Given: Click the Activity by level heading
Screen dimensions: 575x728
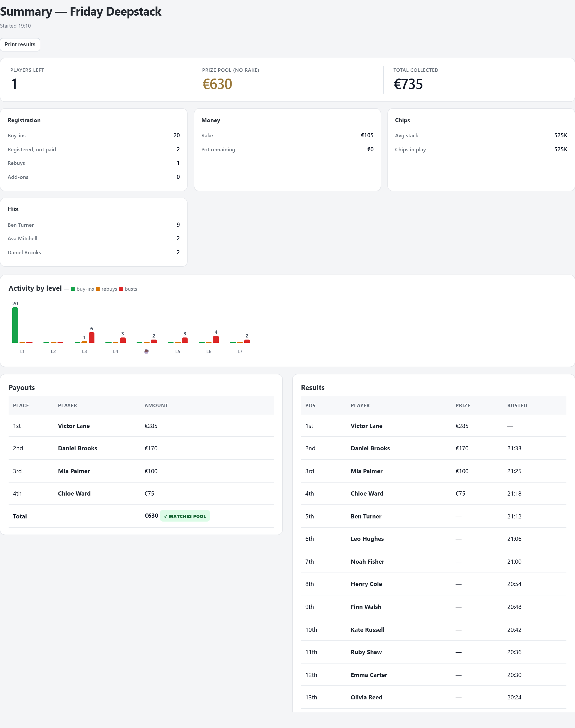Looking at the screenshot, I should [35, 288].
